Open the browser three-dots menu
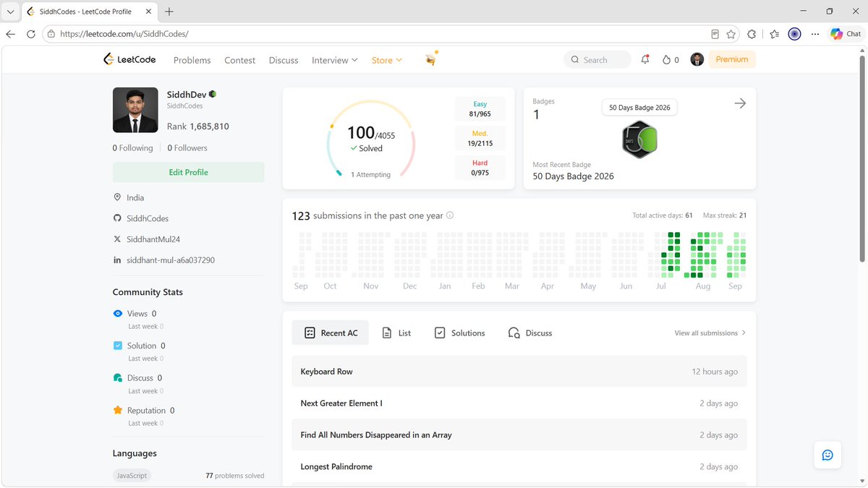Viewport: 868px width, 488px height. pos(815,34)
